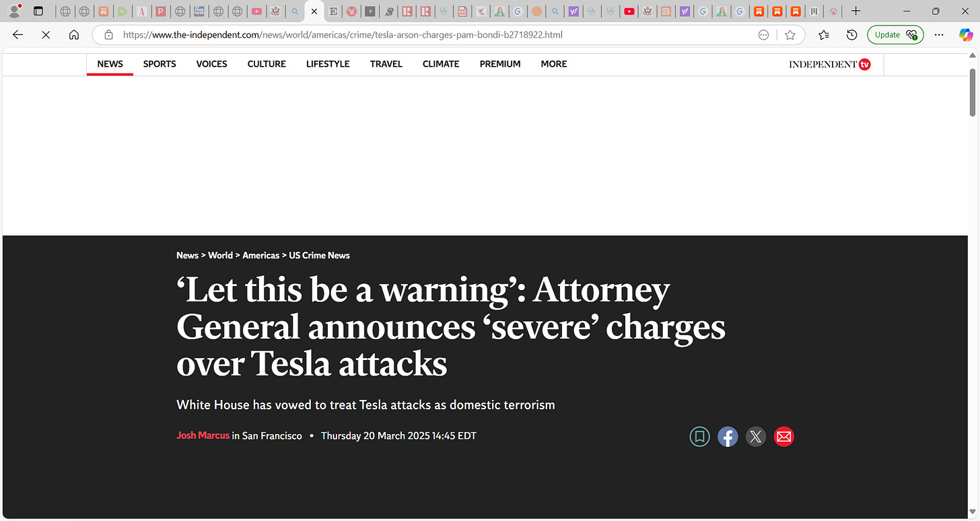The height and width of the screenshot is (521, 980).
Task: Open the Independent TV logo link
Action: (x=830, y=65)
